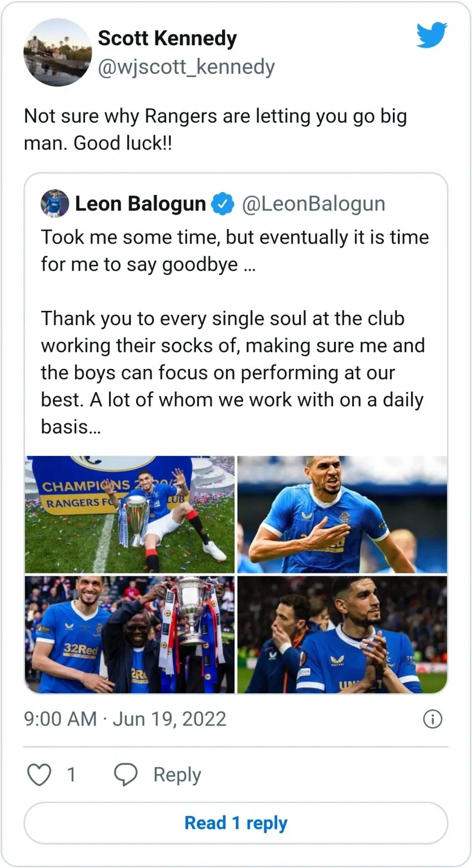Viewport: 472px width, 868px height.
Task: Click Leon Balogun's small avatar
Action: 55,204
